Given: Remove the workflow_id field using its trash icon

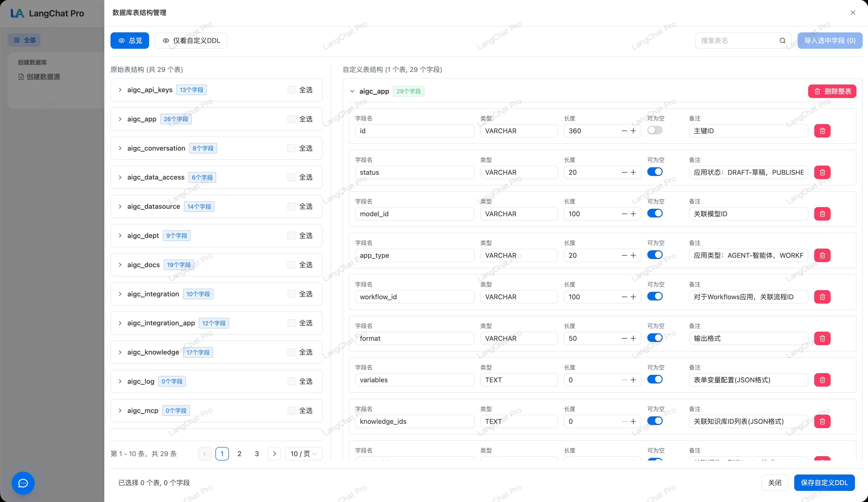Looking at the screenshot, I should point(822,297).
